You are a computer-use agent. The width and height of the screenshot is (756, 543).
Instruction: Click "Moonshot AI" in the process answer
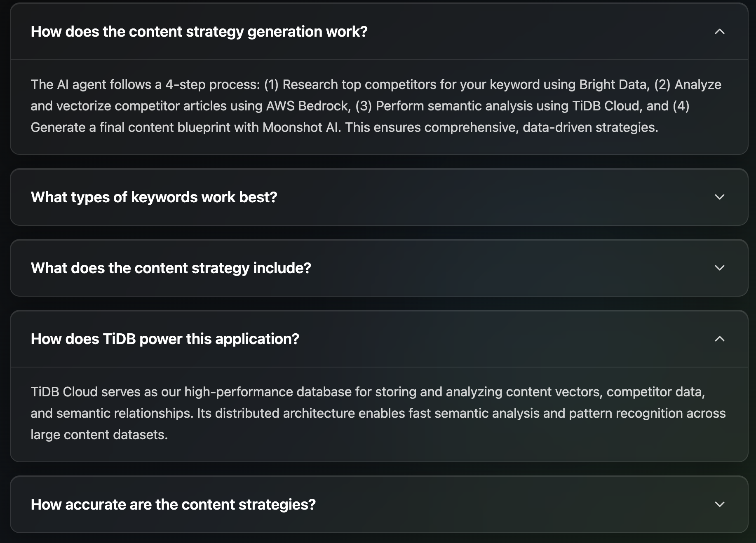pyautogui.click(x=301, y=127)
